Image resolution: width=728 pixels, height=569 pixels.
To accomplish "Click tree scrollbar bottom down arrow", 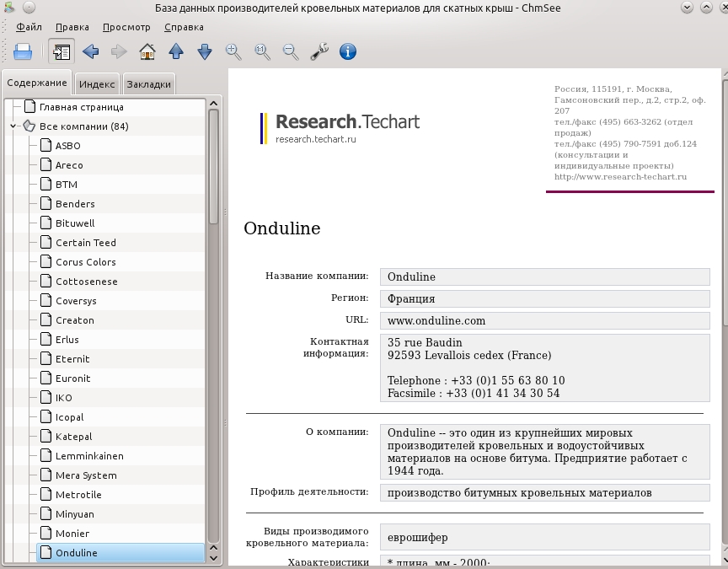I will tap(213, 558).
